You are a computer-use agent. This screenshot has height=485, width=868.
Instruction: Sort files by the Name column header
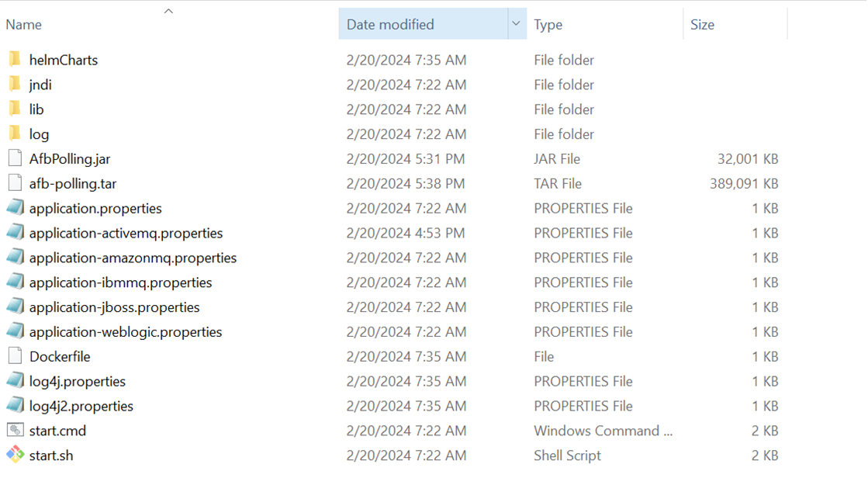tap(23, 24)
